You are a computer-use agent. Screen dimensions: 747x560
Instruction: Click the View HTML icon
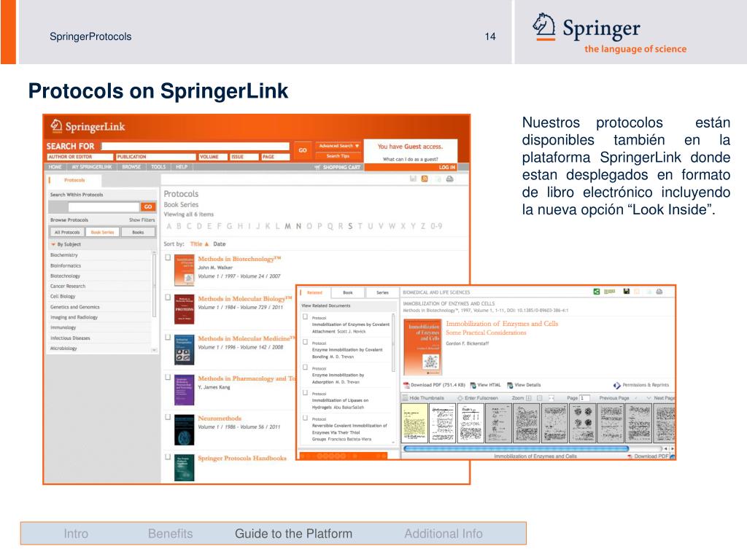pos(473,385)
